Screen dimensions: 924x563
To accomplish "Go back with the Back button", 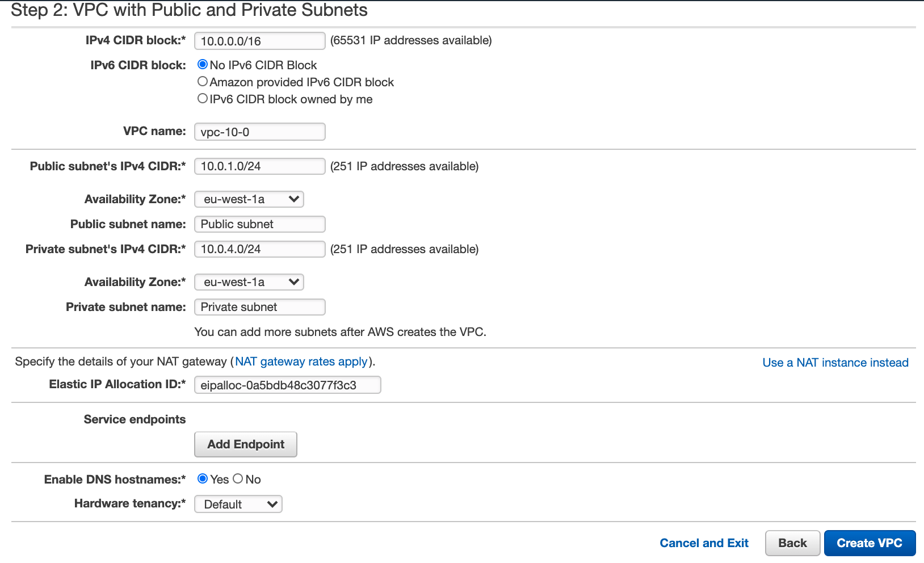I will click(x=792, y=543).
